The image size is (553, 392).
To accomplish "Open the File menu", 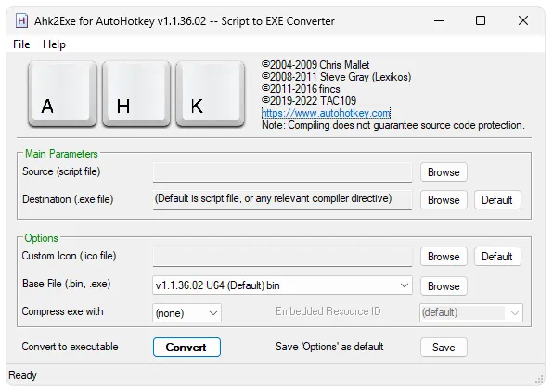I will tap(21, 44).
